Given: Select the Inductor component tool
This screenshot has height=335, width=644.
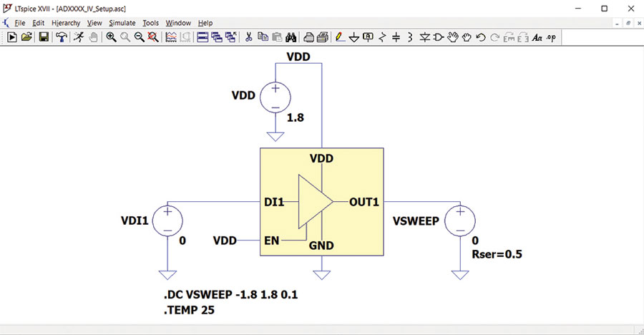Looking at the screenshot, I should [410, 37].
